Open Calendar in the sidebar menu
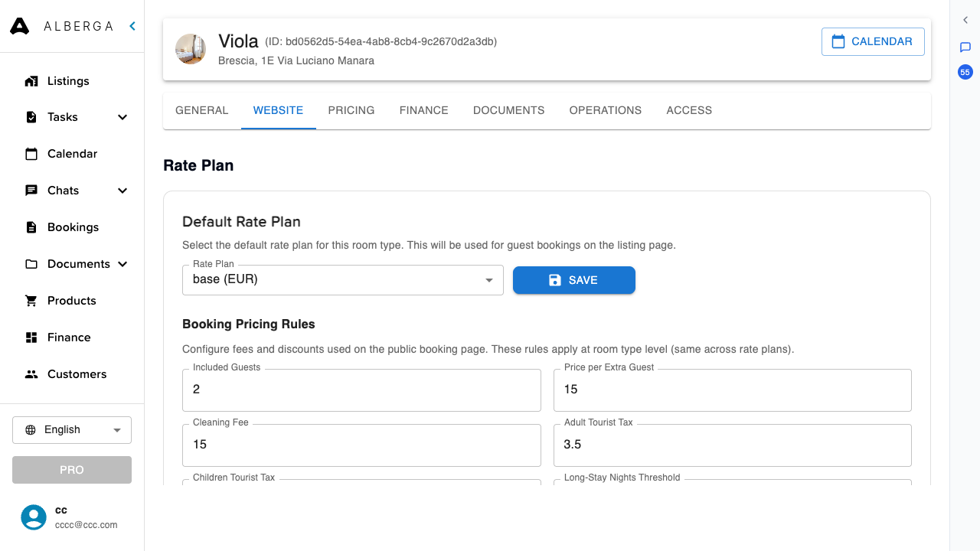Image resolution: width=980 pixels, height=551 pixels. pyautogui.click(x=72, y=154)
